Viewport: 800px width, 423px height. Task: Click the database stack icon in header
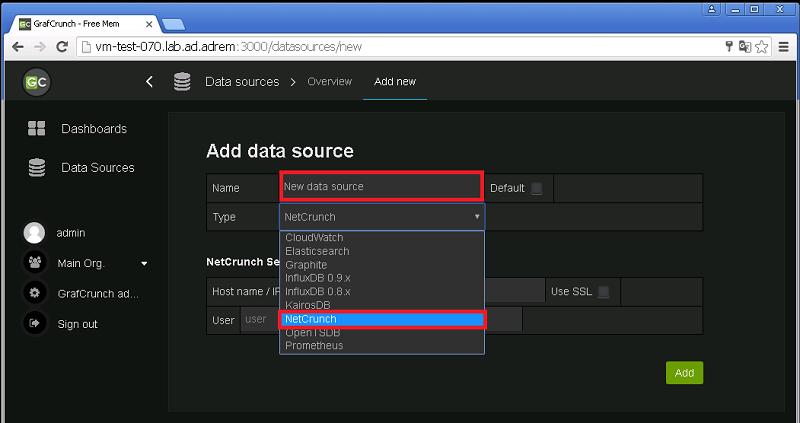click(182, 82)
